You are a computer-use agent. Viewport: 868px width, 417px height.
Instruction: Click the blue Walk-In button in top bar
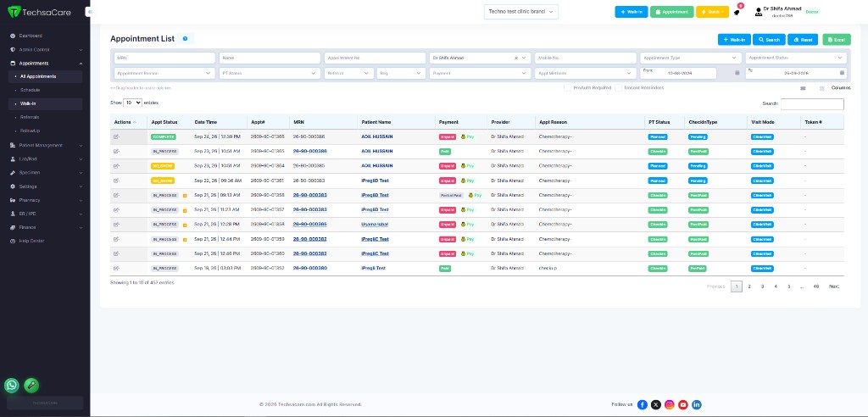click(631, 12)
